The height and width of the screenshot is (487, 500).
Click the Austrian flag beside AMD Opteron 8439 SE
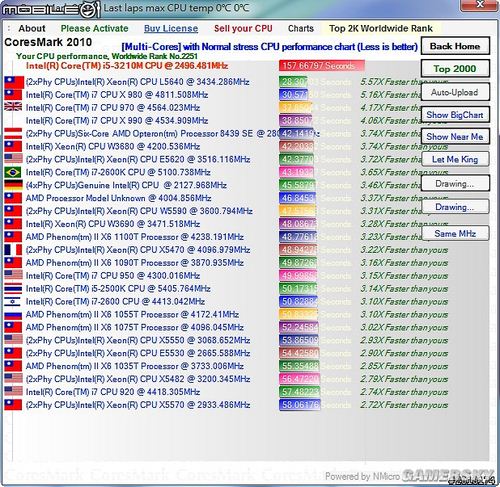coord(13,133)
